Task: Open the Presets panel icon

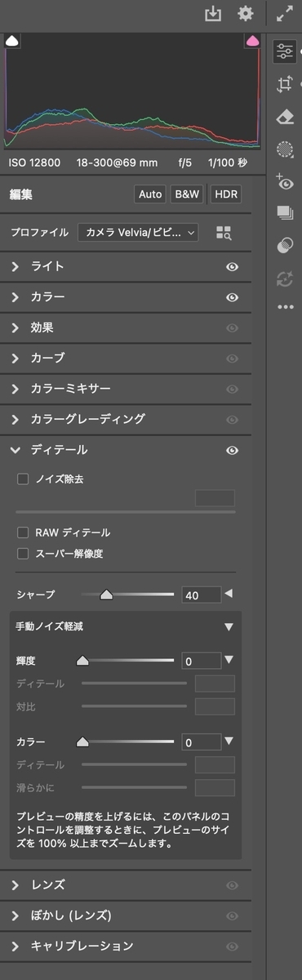Action: [x=285, y=245]
